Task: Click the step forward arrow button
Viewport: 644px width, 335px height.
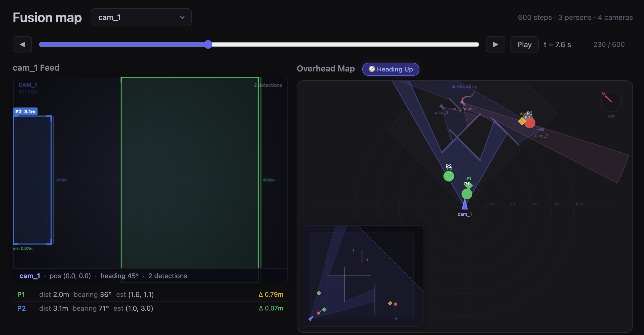Action: click(495, 44)
